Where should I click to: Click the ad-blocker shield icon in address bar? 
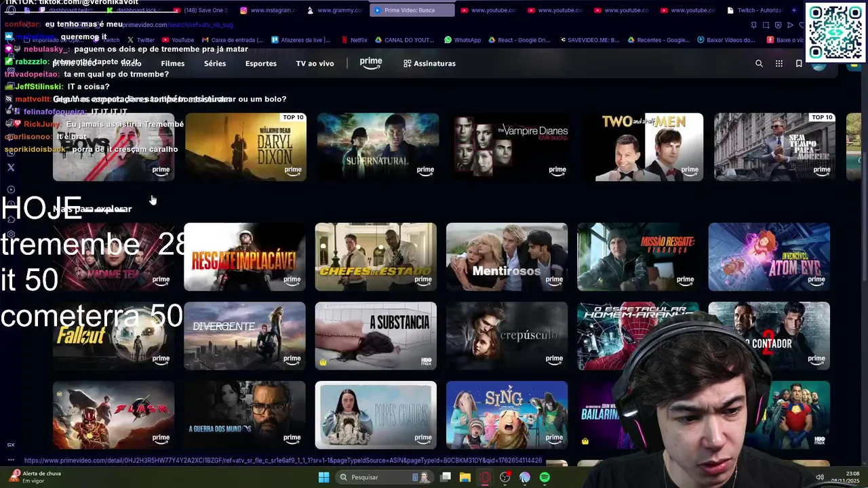(778, 25)
